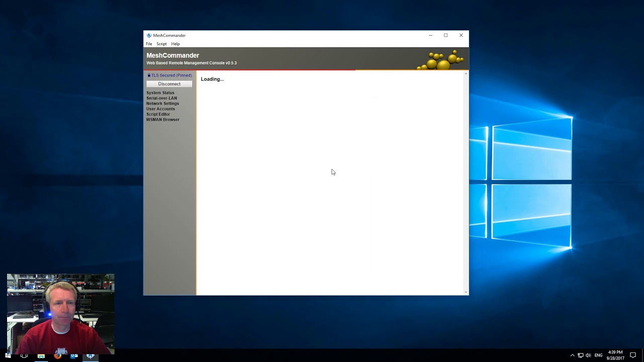Screen dimensions: 644x362
Task: Maximize the MeshCommander window
Action: tap(446, 35)
